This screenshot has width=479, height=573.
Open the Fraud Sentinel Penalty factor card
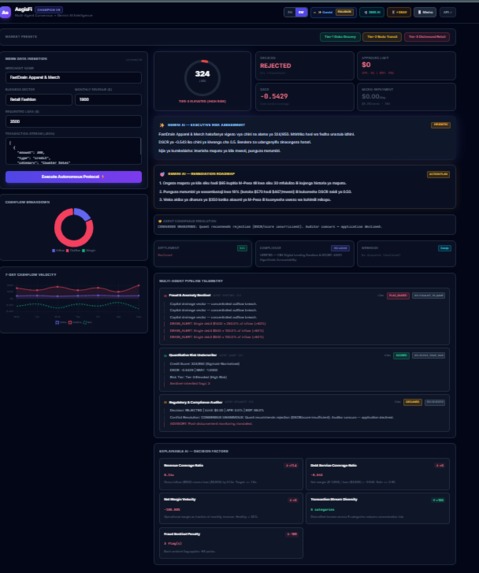point(231,543)
